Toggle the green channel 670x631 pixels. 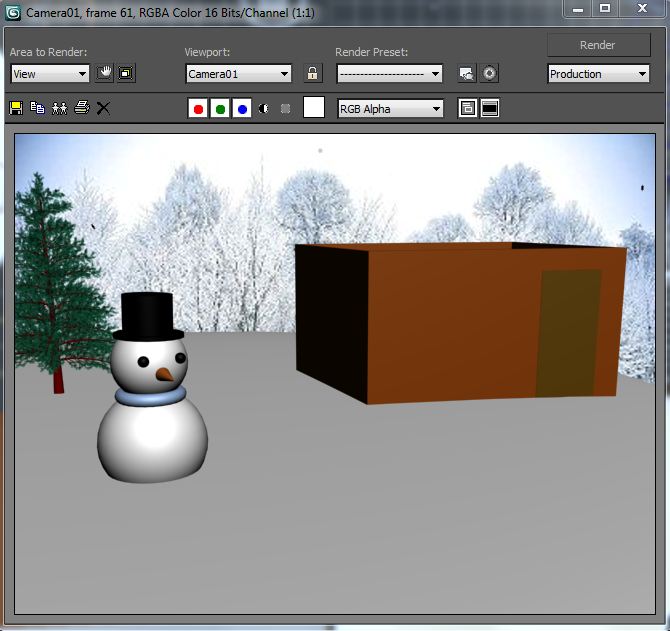pos(220,109)
